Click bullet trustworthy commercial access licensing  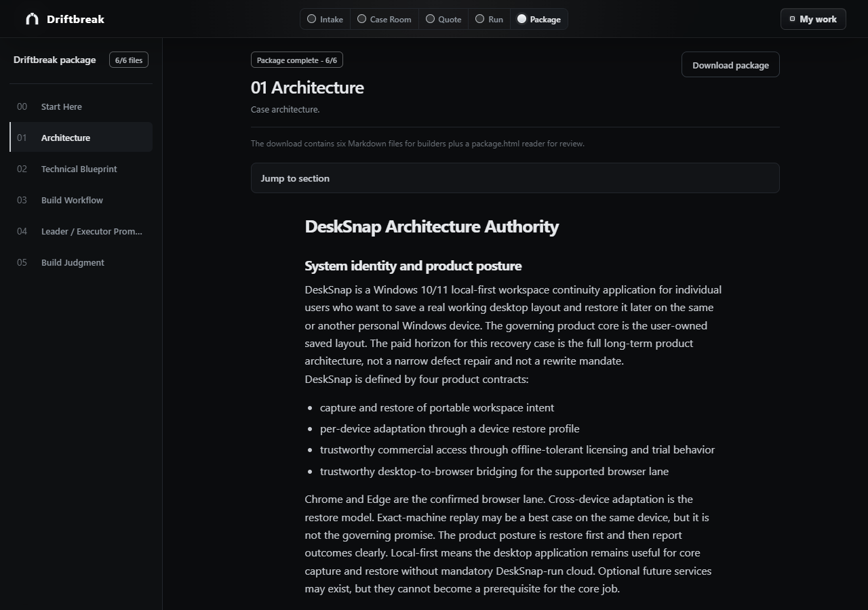[x=517, y=449]
